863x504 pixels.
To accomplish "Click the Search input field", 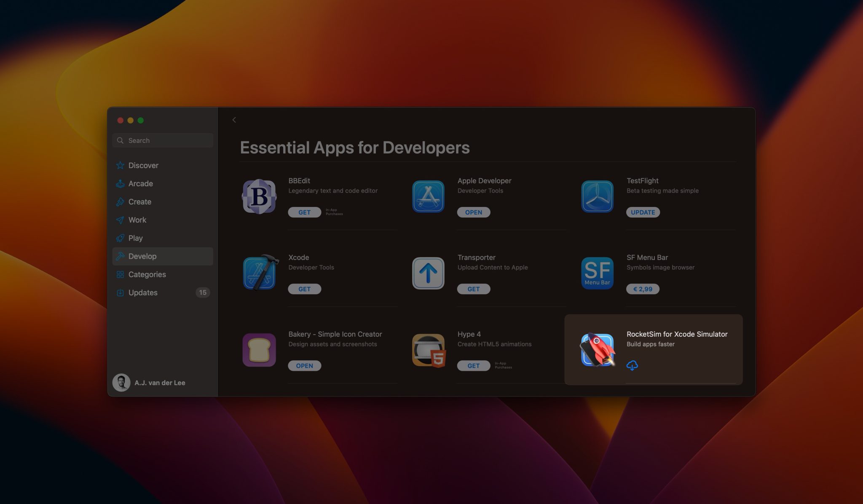I will point(163,140).
